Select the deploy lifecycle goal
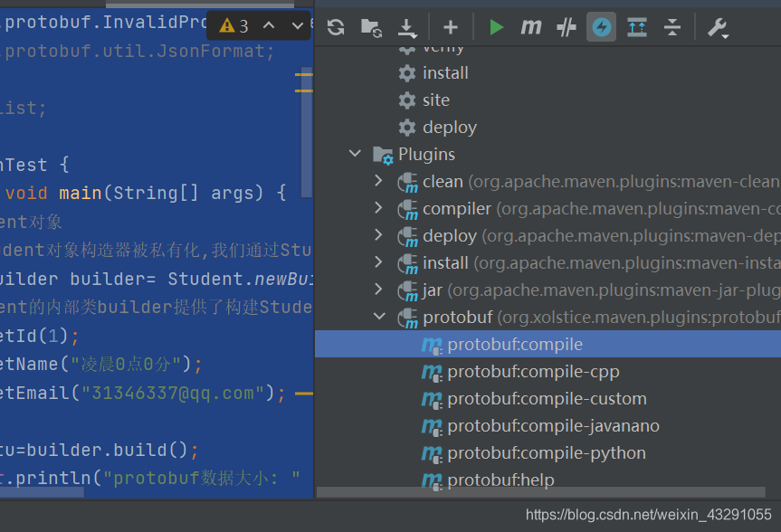This screenshot has width=781, height=532. point(448,127)
